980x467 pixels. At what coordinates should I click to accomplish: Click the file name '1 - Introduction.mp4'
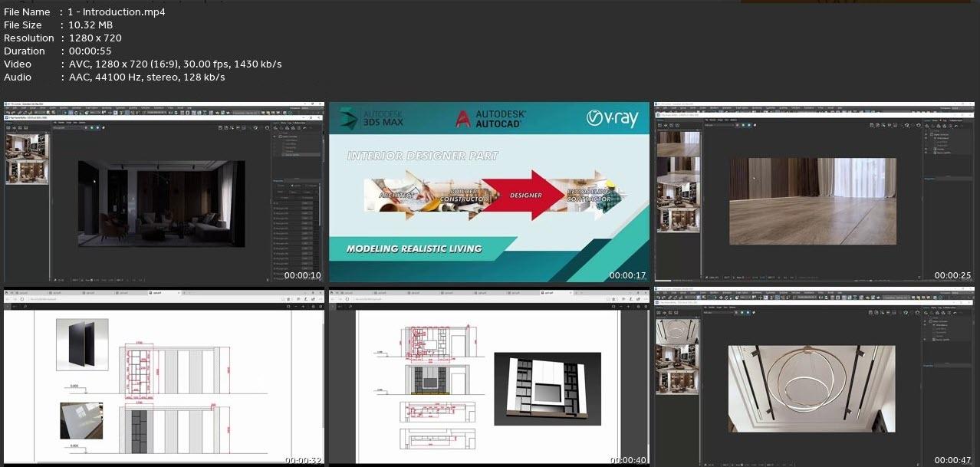coord(117,12)
